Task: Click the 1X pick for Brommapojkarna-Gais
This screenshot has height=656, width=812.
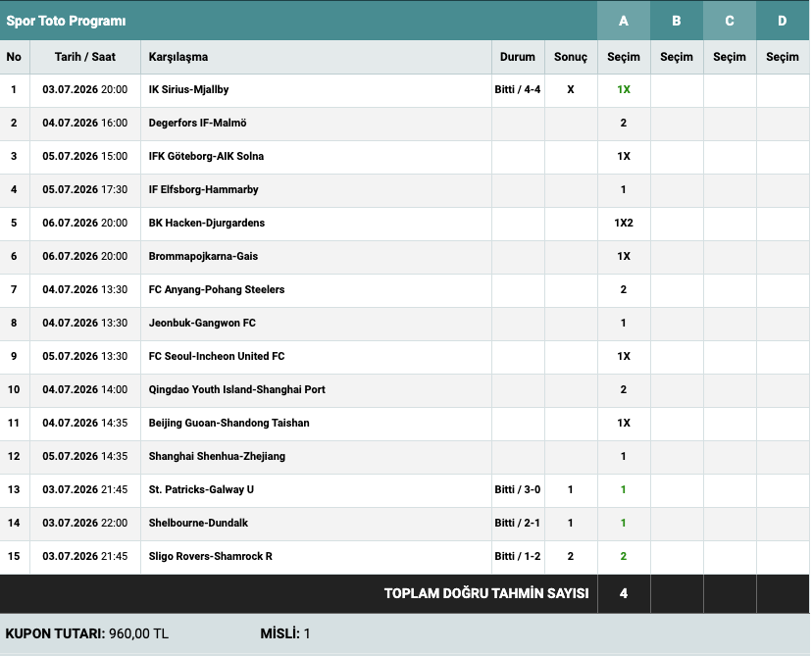Action: [624, 256]
